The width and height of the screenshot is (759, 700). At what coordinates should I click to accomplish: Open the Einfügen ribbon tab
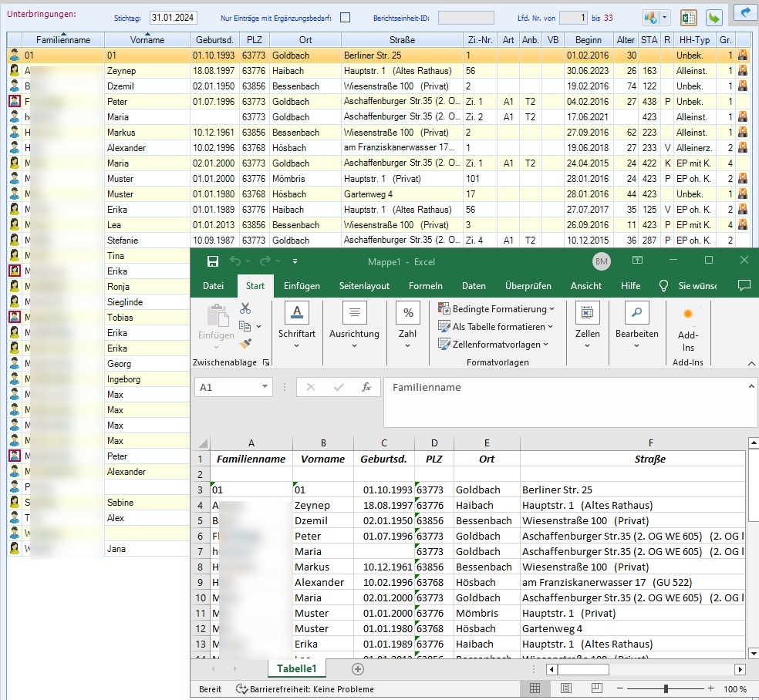coord(302,285)
